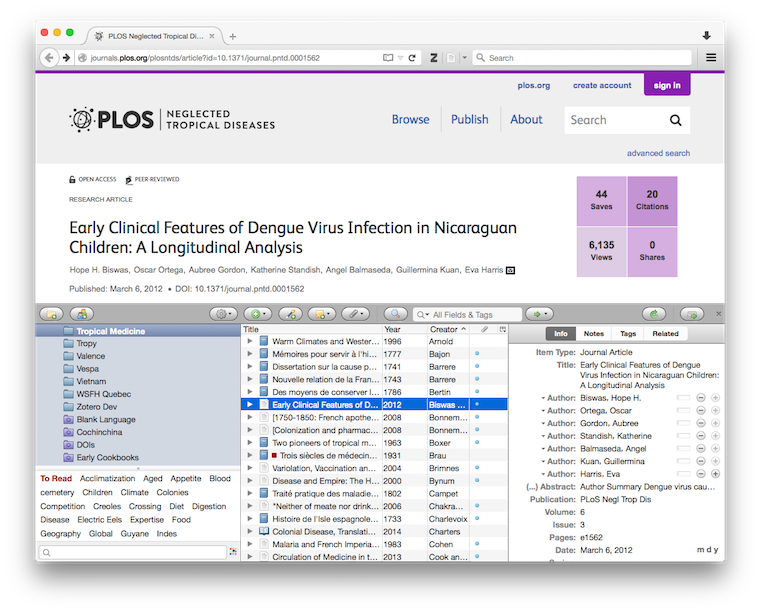The image size is (760, 612).
Task: Click the Zotero Z button in browser toolbar
Action: [x=435, y=58]
